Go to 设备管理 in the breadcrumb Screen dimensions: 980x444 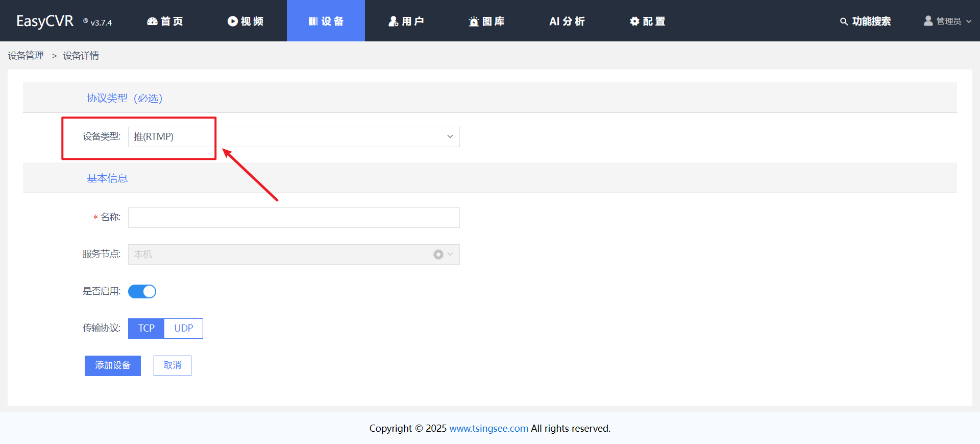pyautogui.click(x=26, y=56)
